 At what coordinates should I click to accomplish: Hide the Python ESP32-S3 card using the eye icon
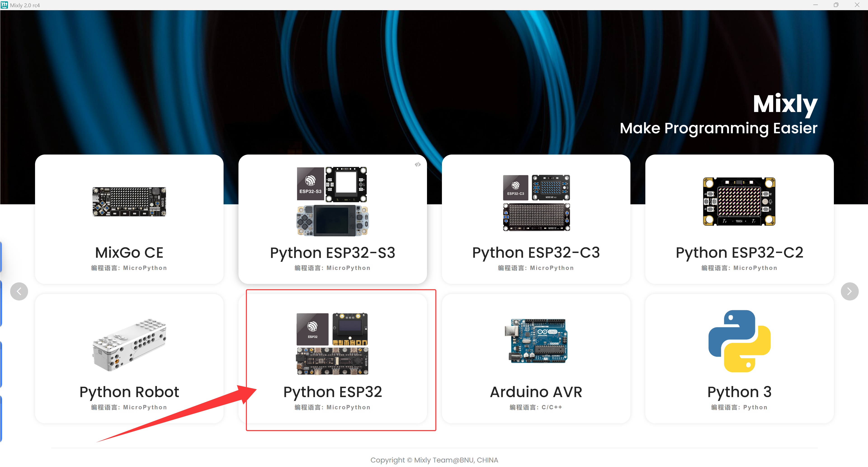coord(418,164)
